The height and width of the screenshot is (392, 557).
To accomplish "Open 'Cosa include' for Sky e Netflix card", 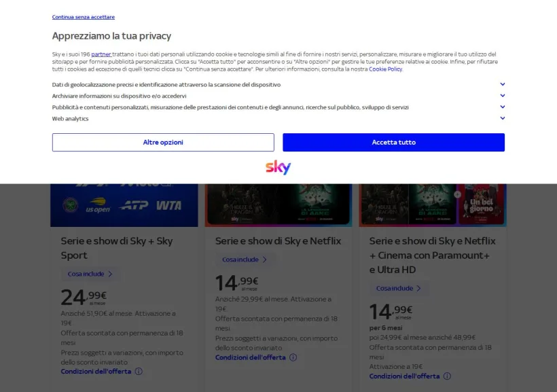I will point(245,260).
